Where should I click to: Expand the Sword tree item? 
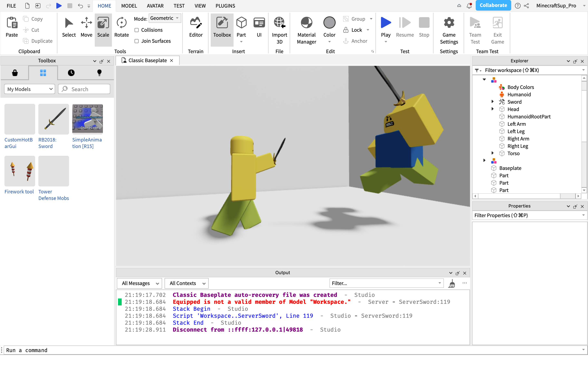tap(492, 101)
